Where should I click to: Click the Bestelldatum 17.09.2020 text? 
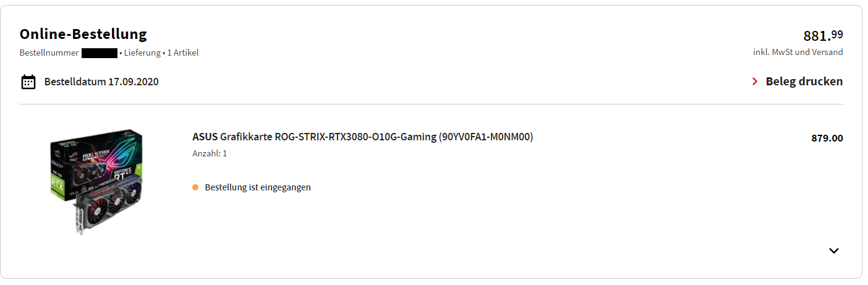[x=101, y=82]
